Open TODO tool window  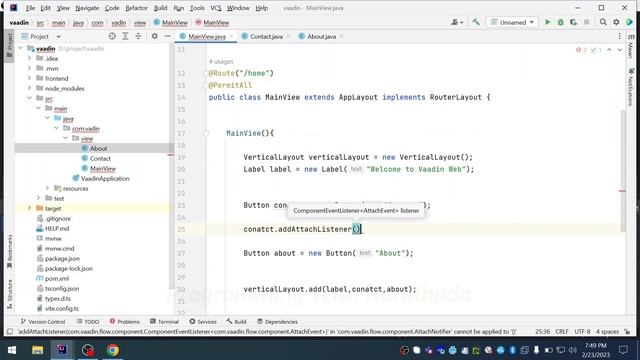click(x=88, y=322)
